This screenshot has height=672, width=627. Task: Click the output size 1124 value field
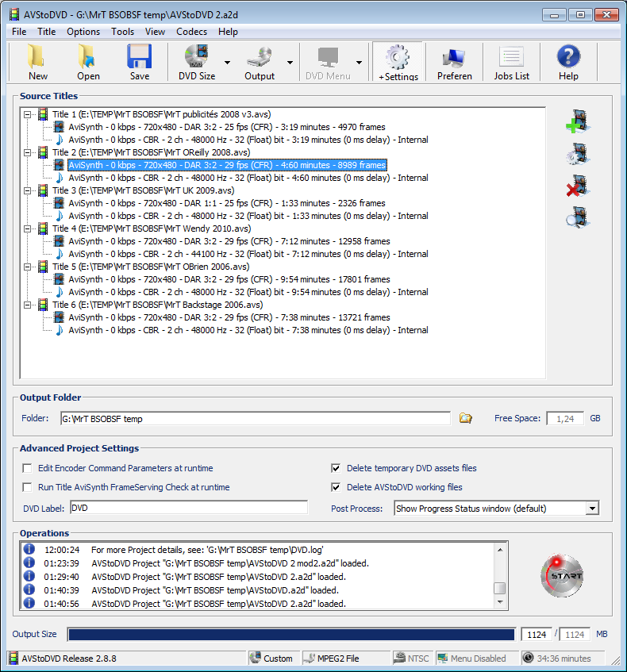pyautogui.click(x=537, y=634)
